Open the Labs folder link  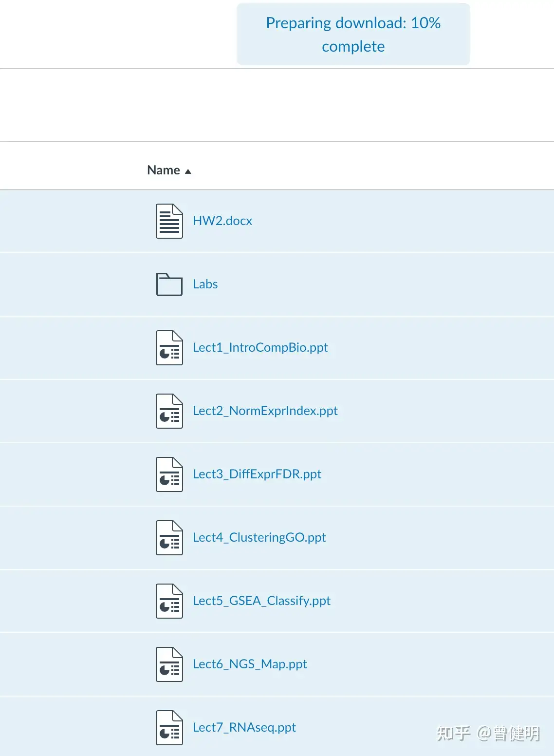[x=205, y=284]
